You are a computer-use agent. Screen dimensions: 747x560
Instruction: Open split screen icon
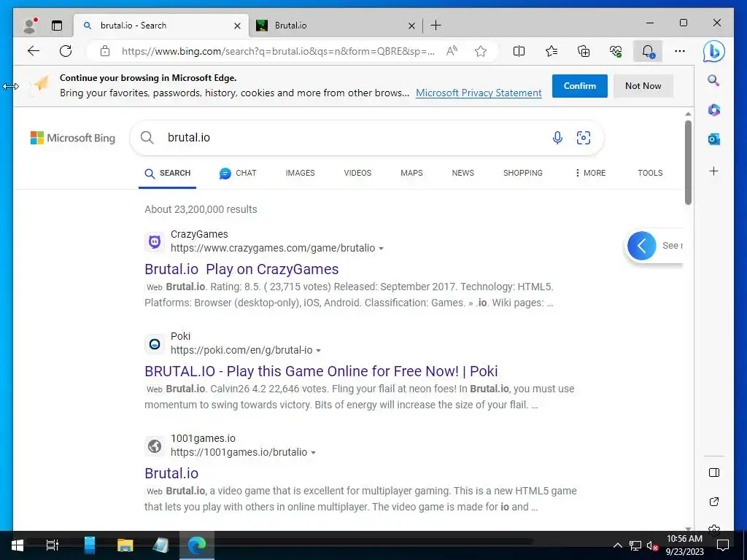[x=519, y=51]
